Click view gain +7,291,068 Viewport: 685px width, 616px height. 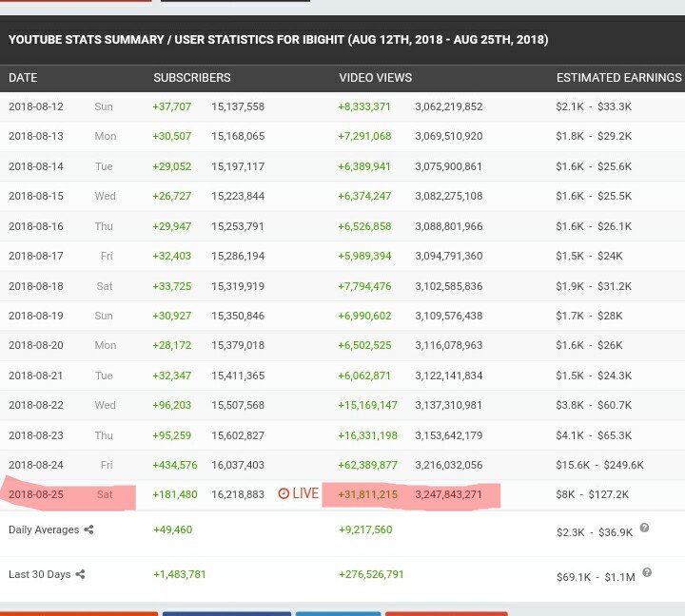click(x=364, y=136)
